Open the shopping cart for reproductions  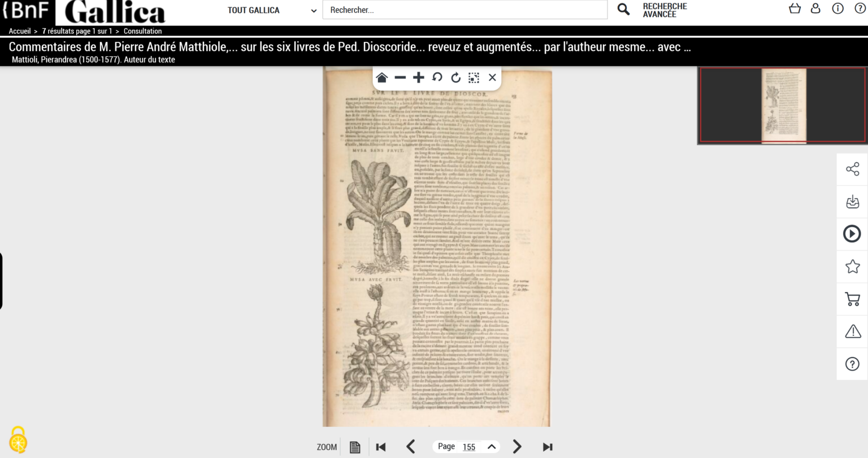[x=852, y=299]
